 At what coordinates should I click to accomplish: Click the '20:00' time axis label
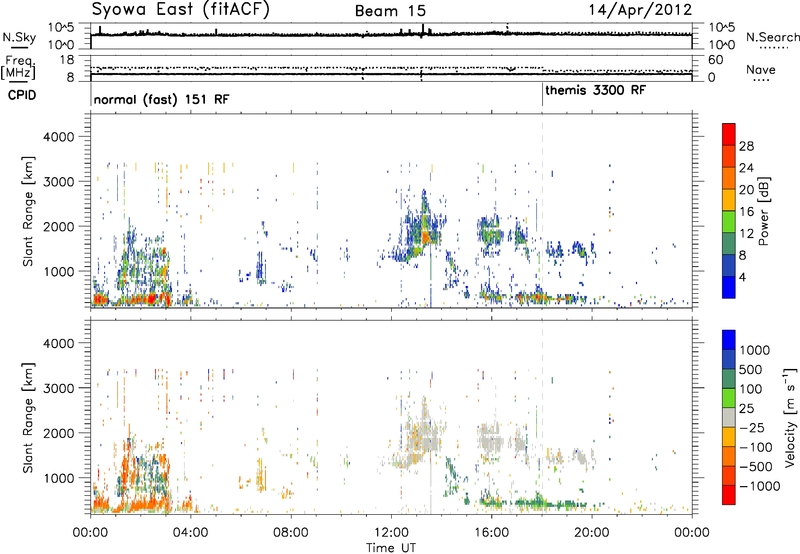point(592,533)
